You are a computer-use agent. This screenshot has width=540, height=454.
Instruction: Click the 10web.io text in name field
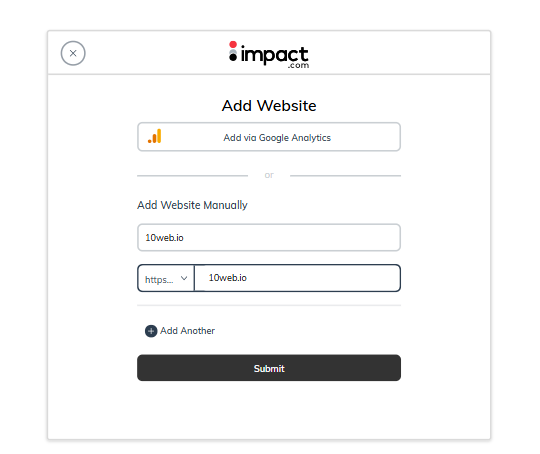[x=164, y=238]
